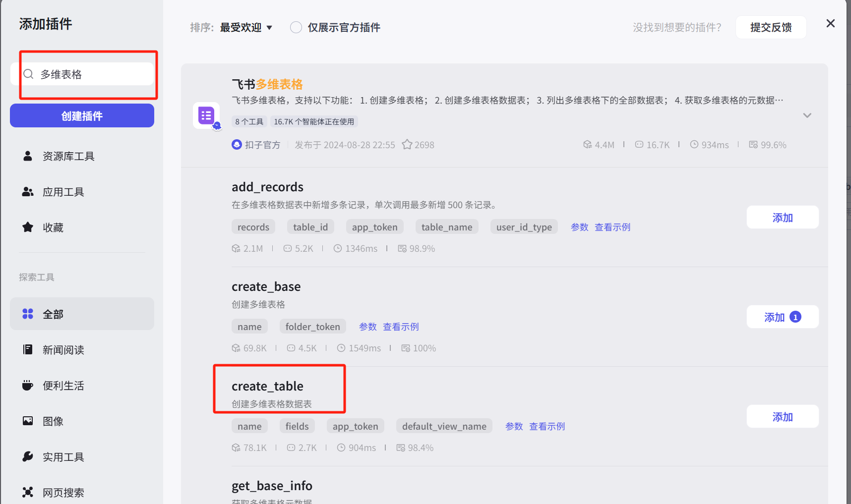Open the 最受欢迎 sort dropdown
The image size is (851, 504).
[246, 27]
